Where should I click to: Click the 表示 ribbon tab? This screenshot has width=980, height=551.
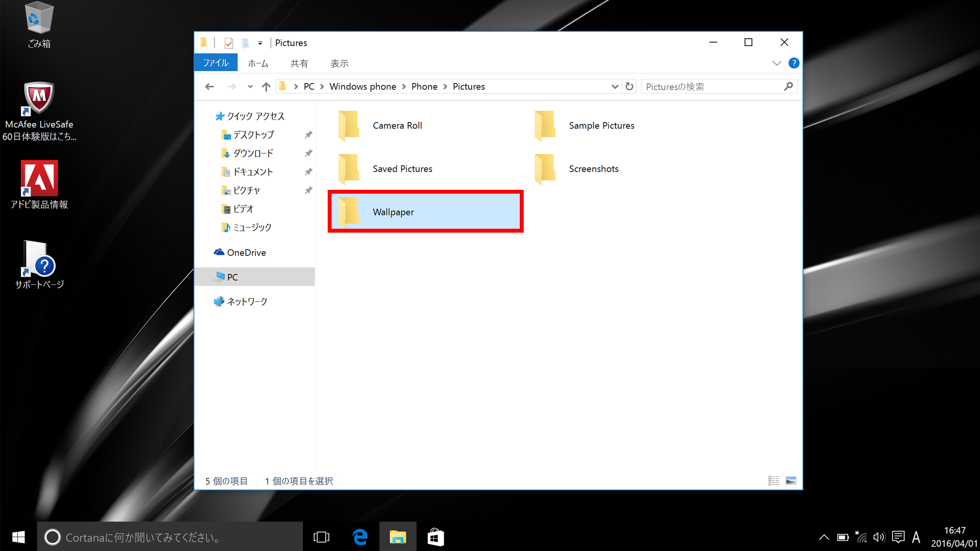(341, 63)
